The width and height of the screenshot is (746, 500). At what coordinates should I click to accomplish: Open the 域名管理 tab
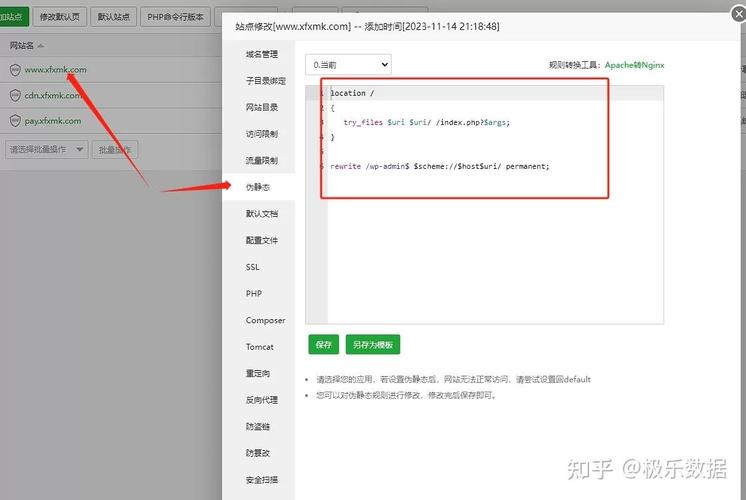261,54
